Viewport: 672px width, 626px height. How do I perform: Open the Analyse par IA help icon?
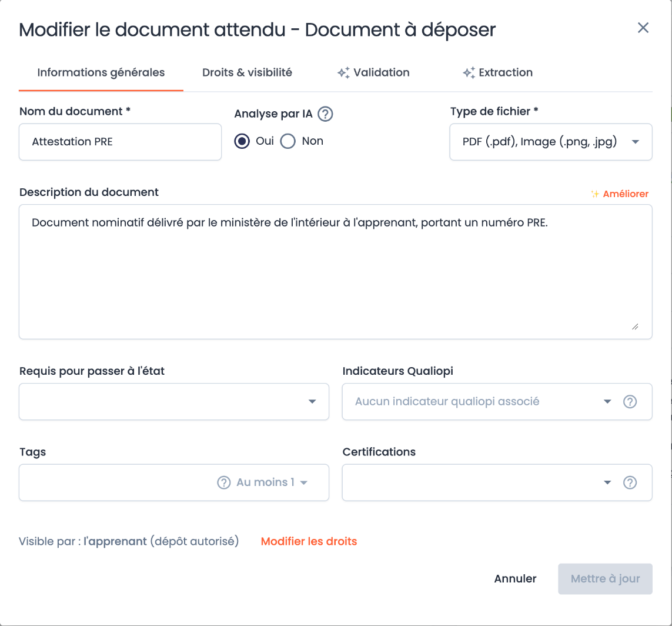click(x=325, y=114)
